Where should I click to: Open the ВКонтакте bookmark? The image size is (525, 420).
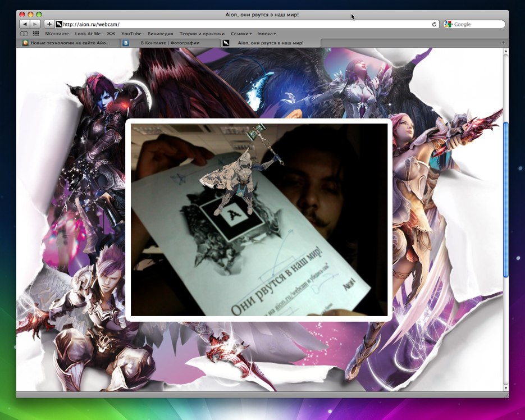pos(57,34)
